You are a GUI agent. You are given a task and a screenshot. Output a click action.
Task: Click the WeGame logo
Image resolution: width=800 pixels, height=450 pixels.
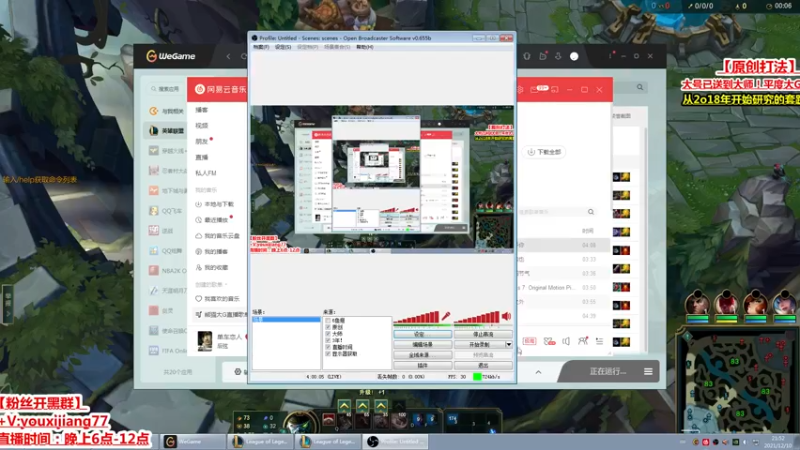click(x=171, y=56)
